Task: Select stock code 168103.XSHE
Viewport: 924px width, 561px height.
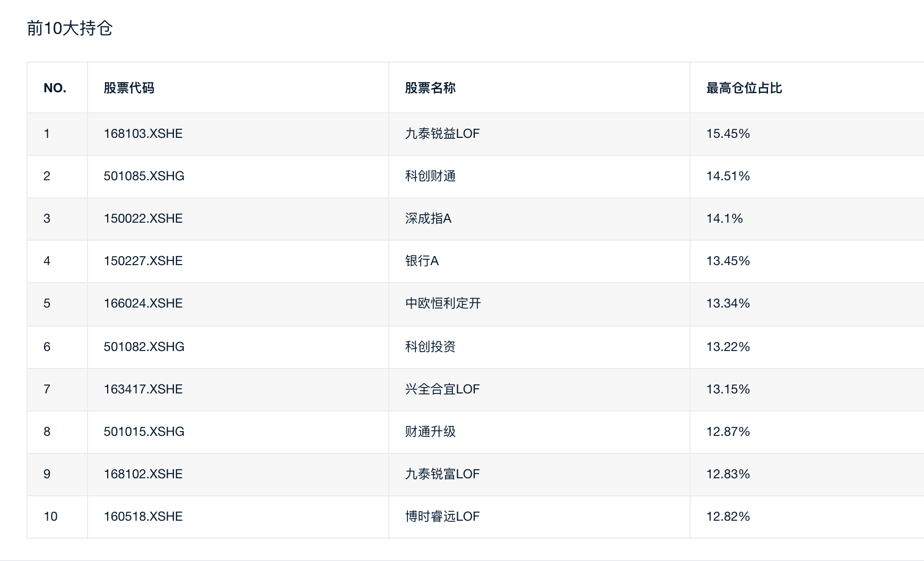Action: 143,134
